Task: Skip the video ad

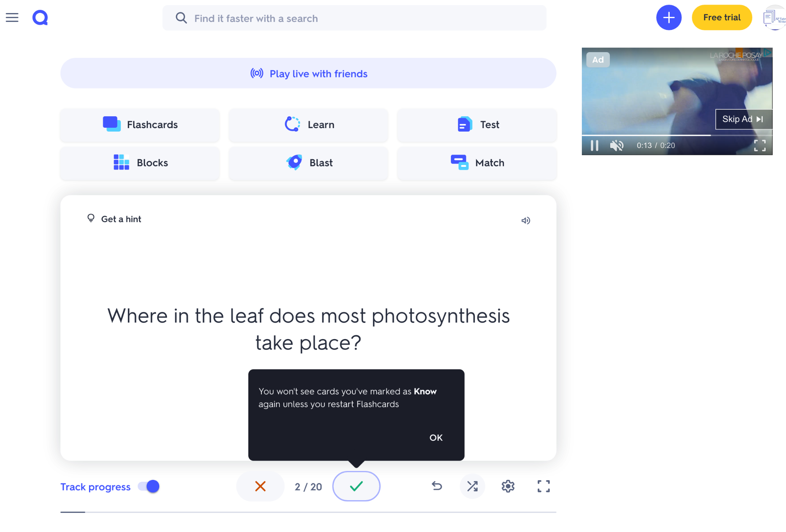Action: coord(743,119)
